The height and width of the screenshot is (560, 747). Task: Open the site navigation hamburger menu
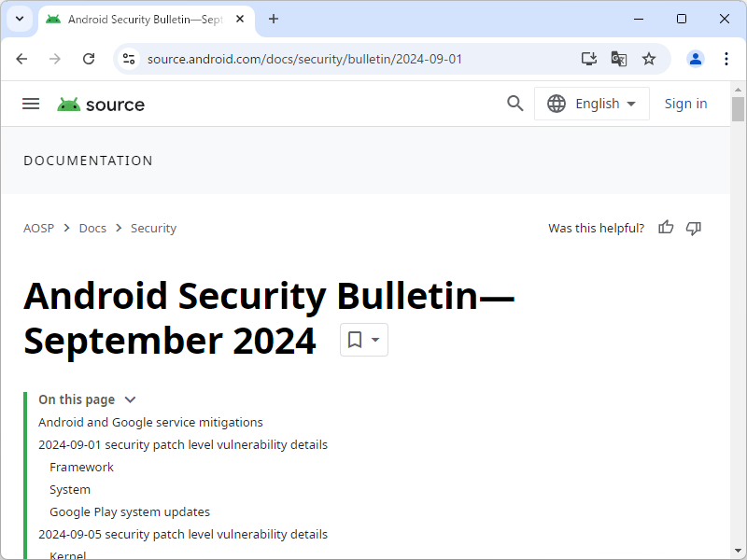[x=31, y=104]
